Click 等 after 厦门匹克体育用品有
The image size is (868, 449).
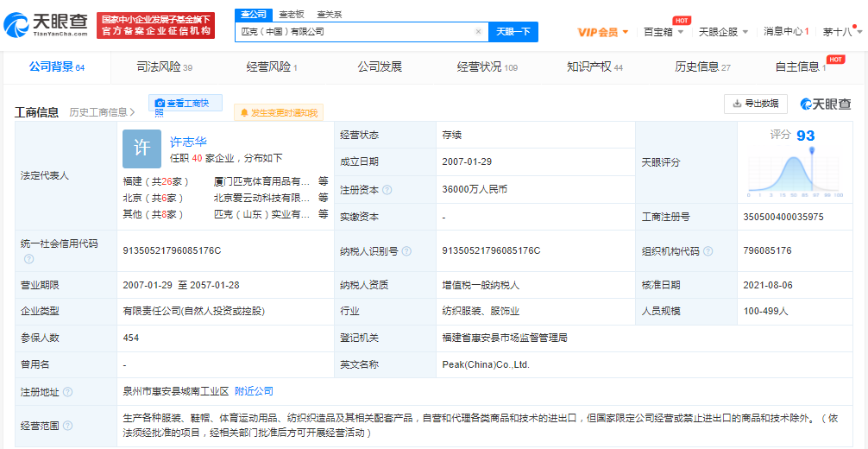coord(324,181)
